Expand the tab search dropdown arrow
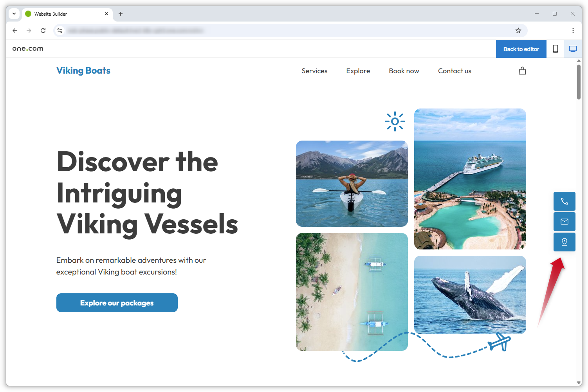 pyautogui.click(x=14, y=14)
